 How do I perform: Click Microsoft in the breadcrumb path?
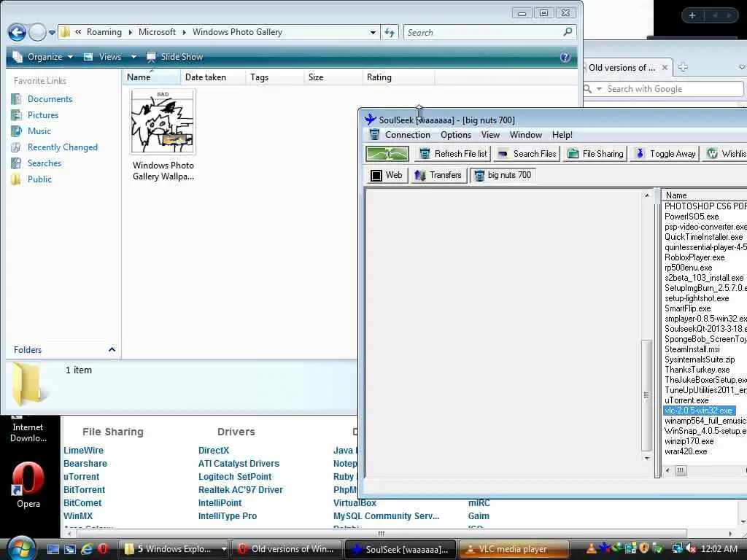click(157, 32)
